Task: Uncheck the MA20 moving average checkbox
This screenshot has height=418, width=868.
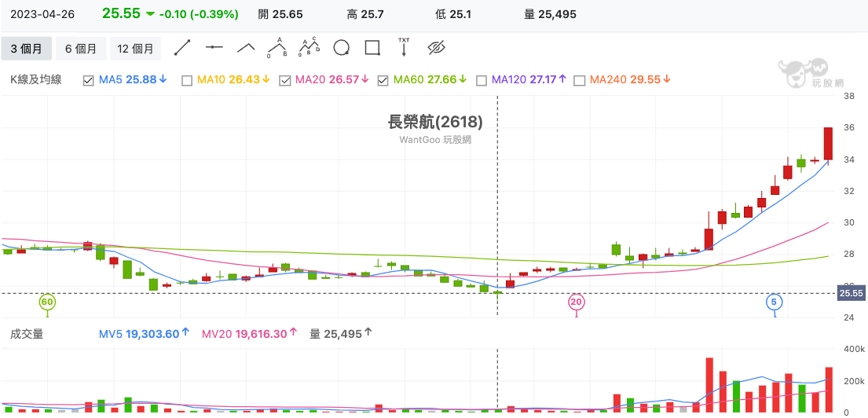Action: (x=285, y=80)
